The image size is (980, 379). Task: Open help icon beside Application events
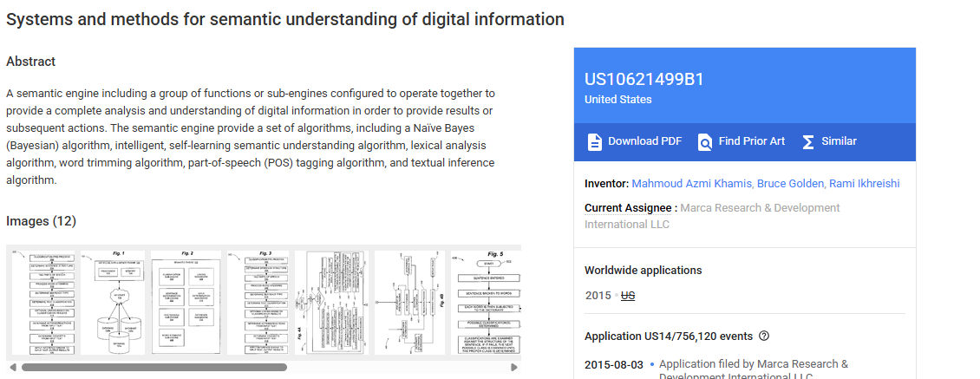point(764,336)
